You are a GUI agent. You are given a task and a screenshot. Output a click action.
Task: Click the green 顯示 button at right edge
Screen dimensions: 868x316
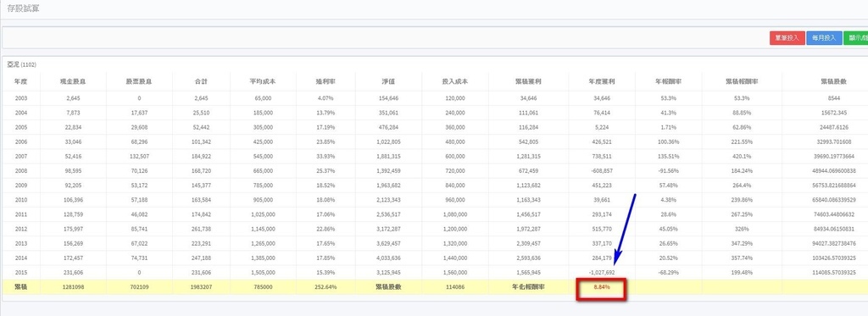[856, 38]
